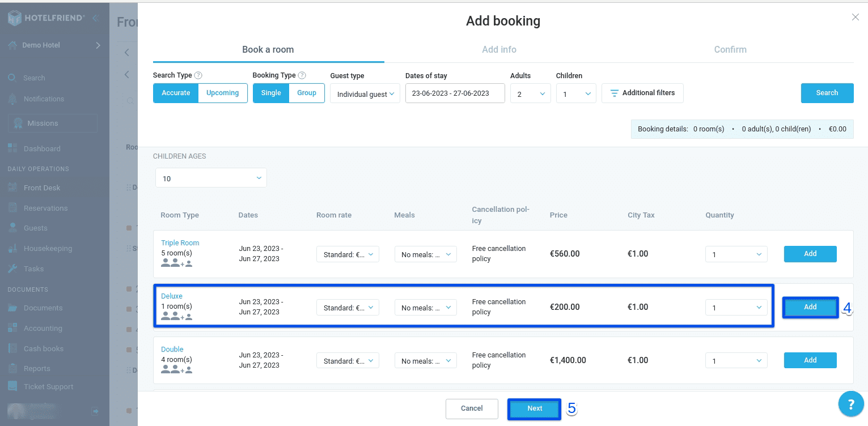Change the child's age in Children Ages dropdown
868x426 pixels.
point(210,177)
